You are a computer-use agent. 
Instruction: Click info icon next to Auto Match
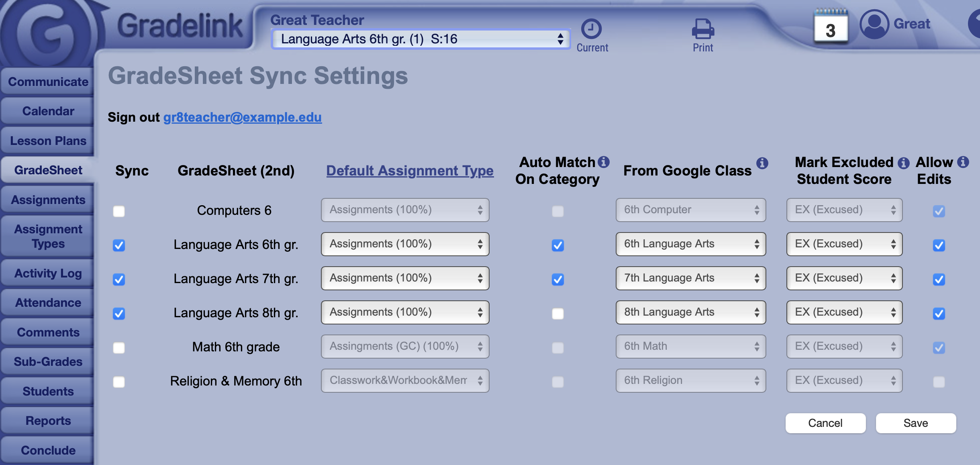604,162
